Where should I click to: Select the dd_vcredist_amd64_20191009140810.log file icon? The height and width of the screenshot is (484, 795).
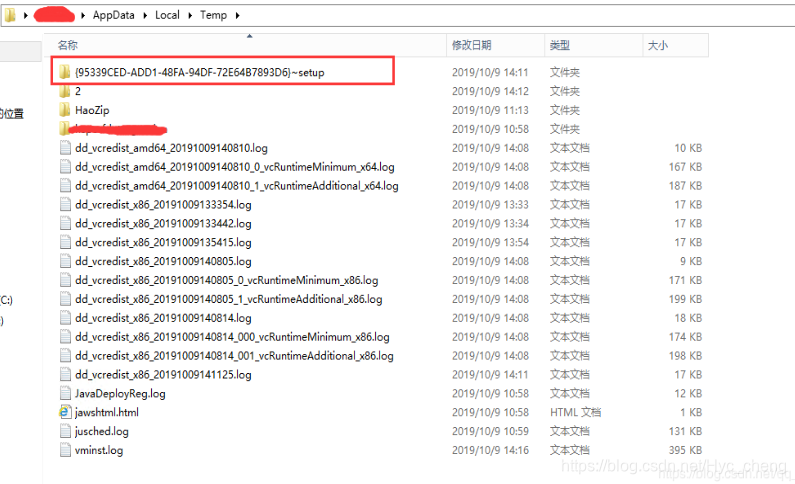(x=65, y=148)
